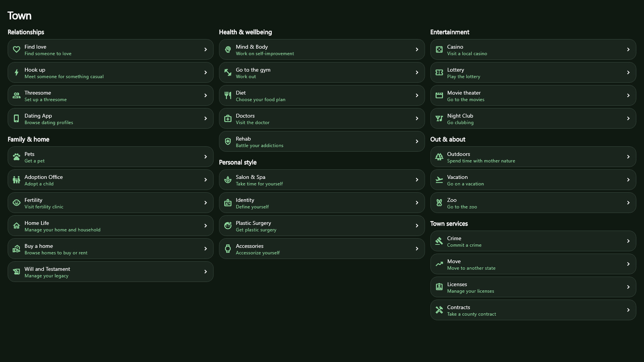
Task: Select Diet 'Choose your food plan' subtitle
Action: click(x=261, y=100)
